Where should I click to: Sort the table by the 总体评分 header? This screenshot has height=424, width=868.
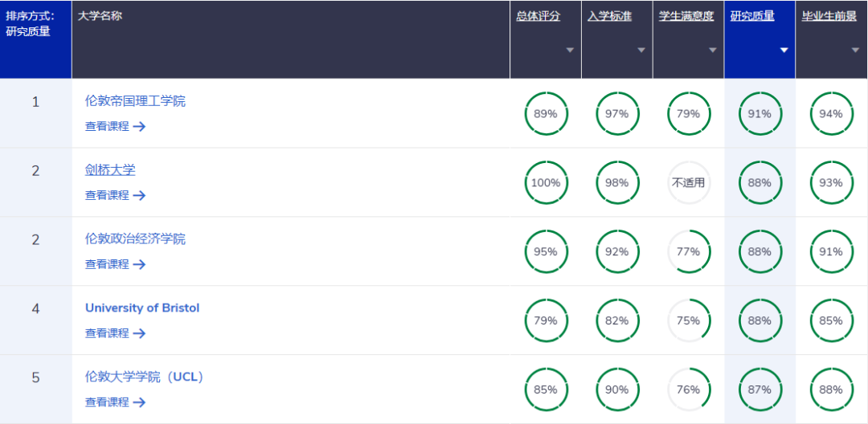[538, 16]
